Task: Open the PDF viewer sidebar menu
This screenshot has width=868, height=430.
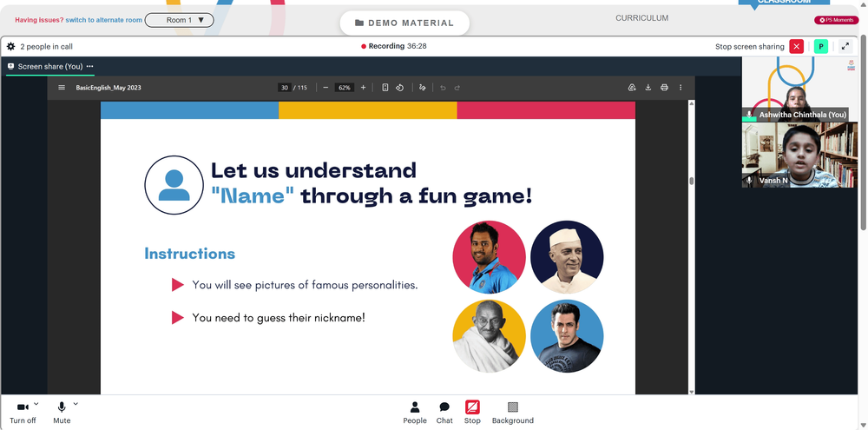Action: [62, 88]
